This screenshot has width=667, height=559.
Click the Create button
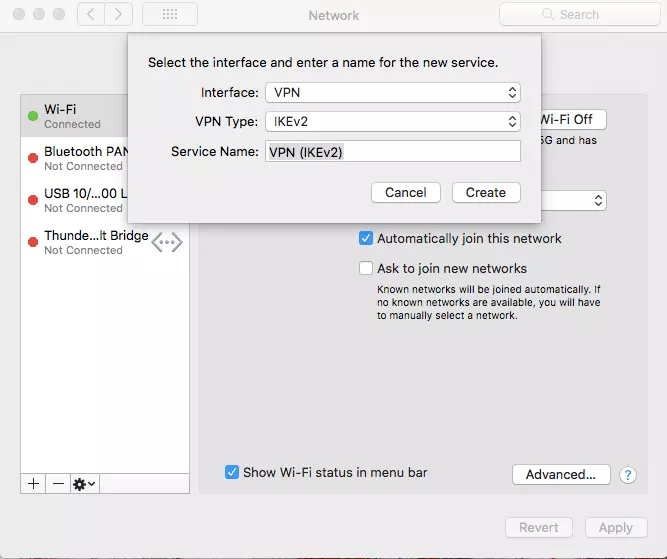pos(486,192)
